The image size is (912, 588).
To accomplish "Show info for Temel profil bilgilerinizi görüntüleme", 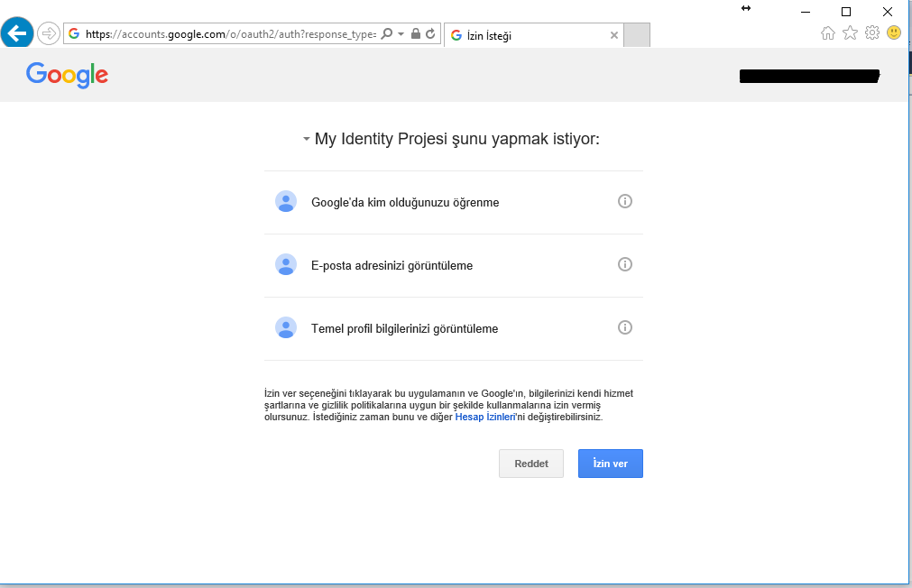I will 624,327.
